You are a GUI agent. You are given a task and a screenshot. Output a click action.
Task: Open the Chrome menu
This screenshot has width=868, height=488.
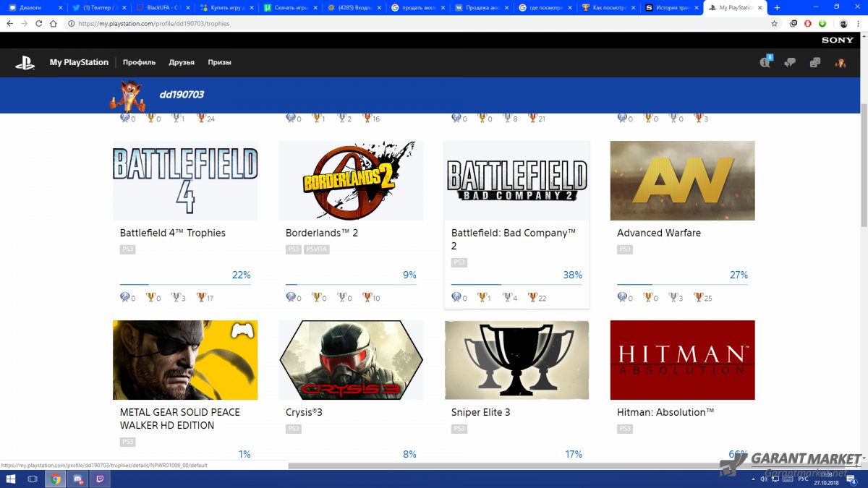858,23
